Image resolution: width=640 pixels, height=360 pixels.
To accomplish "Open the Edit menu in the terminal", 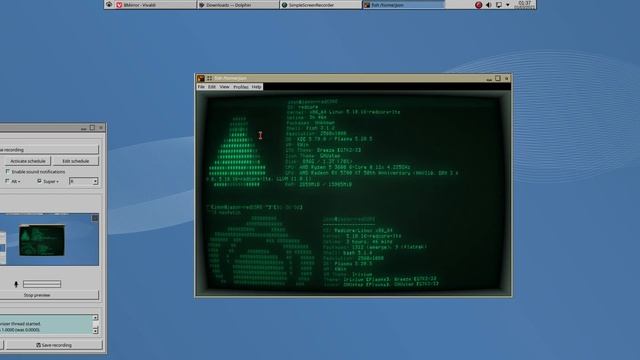I will point(212,87).
